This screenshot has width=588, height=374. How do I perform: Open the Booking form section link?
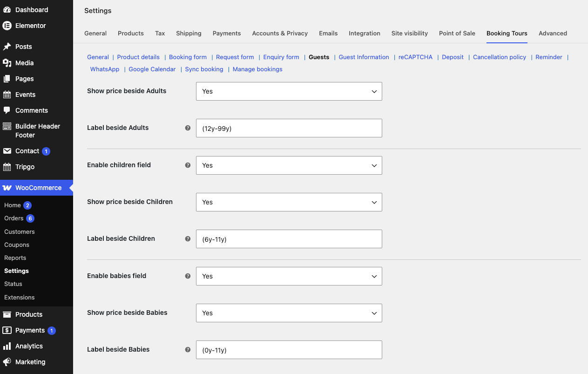(x=188, y=57)
